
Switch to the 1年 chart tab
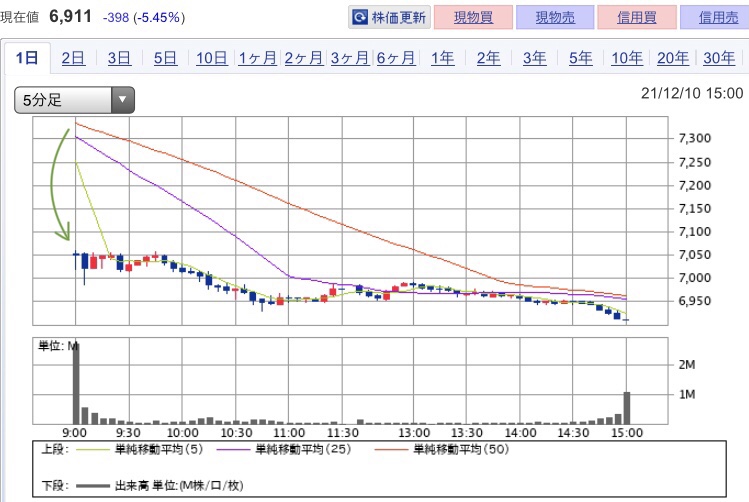click(442, 58)
